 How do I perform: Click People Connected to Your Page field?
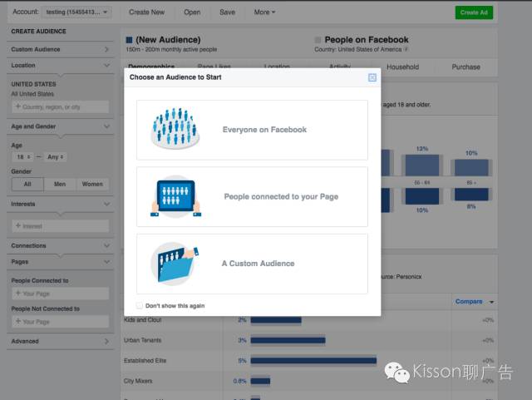(61, 294)
